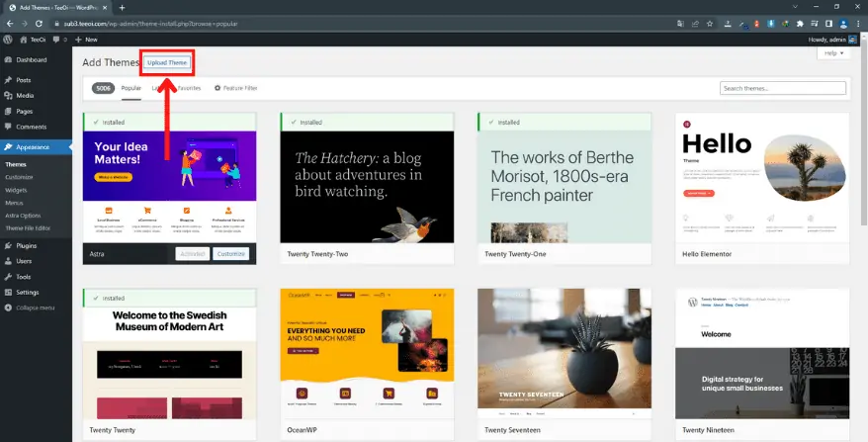This screenshot has width=868, height=442.
Task: Expand the Help dropdown
Action: (833, 53)
